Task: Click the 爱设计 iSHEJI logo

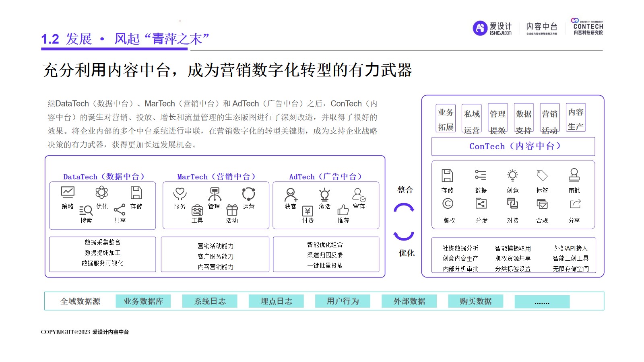Action: [492, 28]
